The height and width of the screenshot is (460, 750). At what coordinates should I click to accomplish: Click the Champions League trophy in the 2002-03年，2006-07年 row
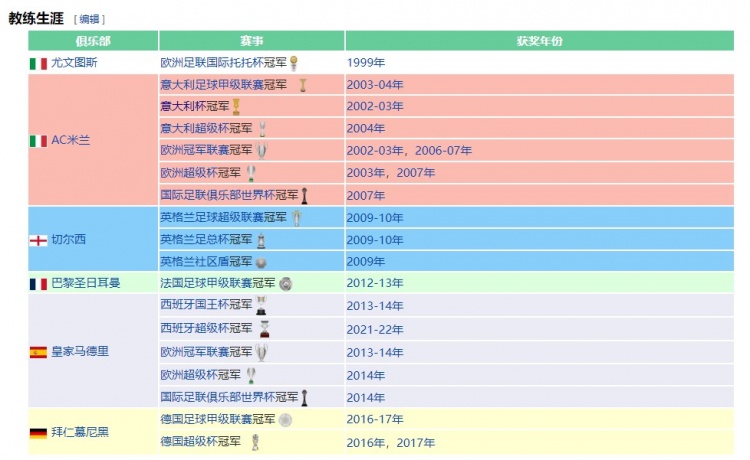(x=261, y=151)
